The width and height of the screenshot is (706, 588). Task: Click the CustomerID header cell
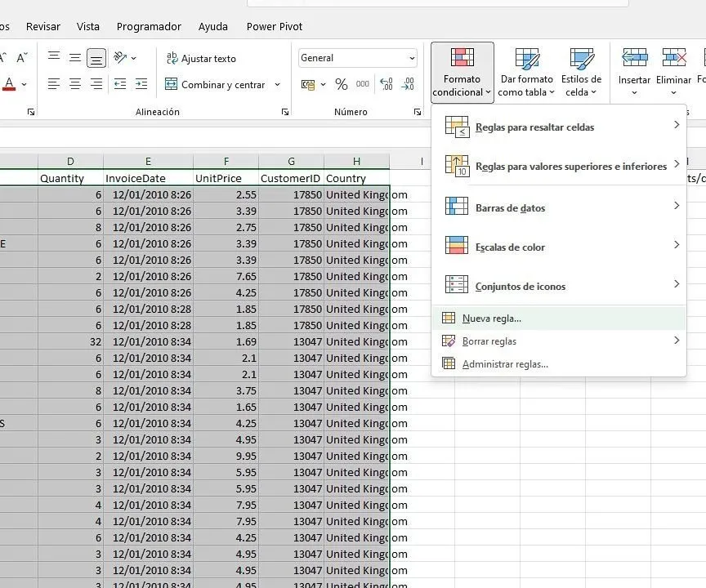(x=292, y=178)
